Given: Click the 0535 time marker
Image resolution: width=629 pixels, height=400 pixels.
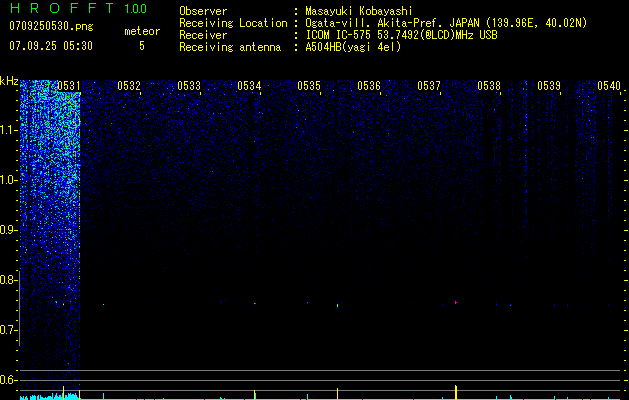Looking at the screenshot, I should click(x=309, y=86).
